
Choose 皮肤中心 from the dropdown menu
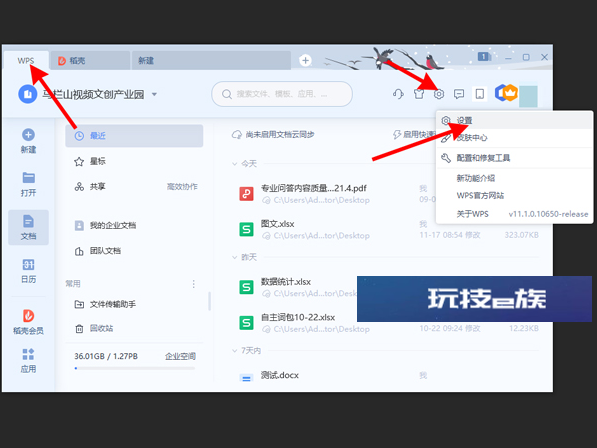pyautogui.click(x=514, y=138)
